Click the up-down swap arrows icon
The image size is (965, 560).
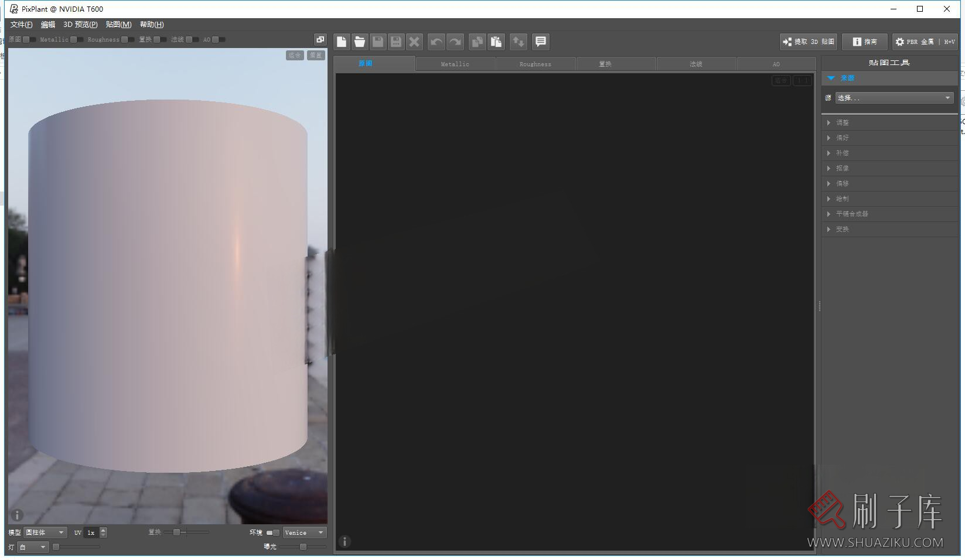[x=518, y=42]
